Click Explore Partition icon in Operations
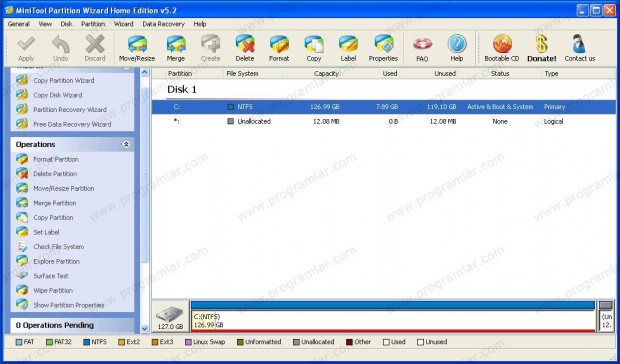Viewport: 620px width, 364px height. 22,261
